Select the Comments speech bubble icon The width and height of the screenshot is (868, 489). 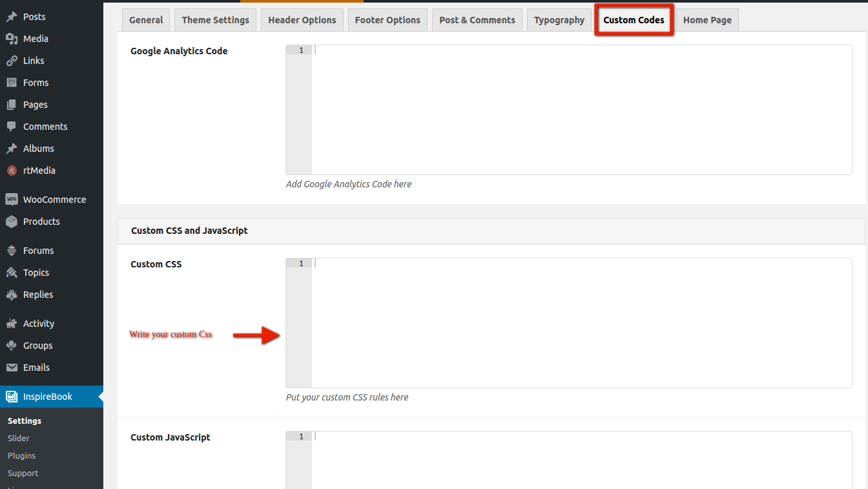click(12, 127)
